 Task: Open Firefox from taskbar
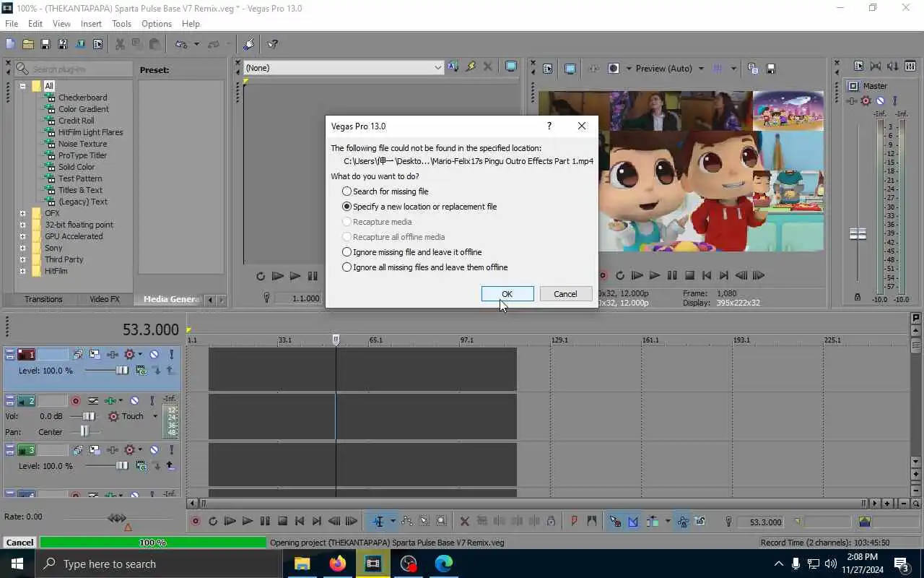click(x=337, y=564)
